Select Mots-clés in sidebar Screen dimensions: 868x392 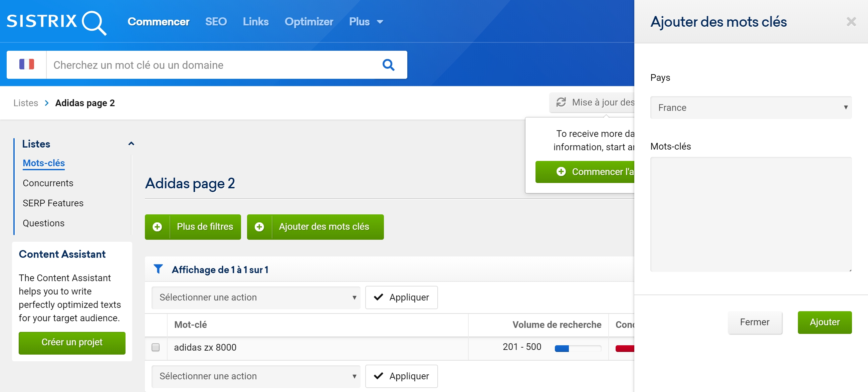(44, 163)
